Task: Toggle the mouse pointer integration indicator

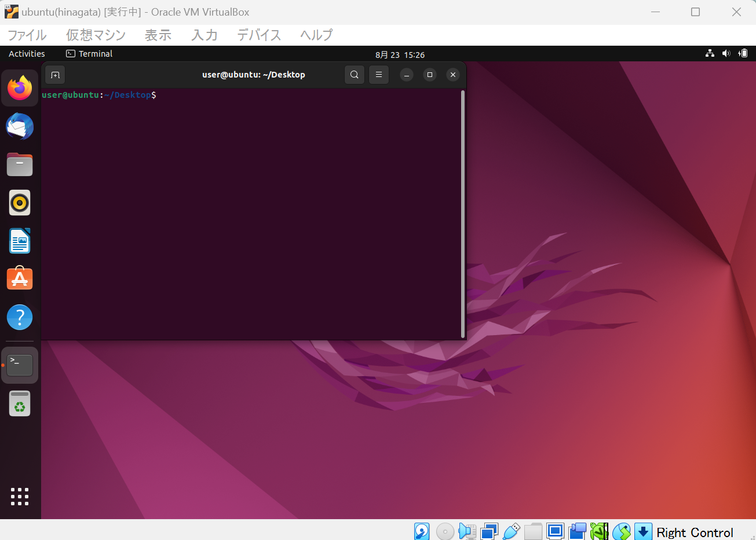Action: [622, 531]
